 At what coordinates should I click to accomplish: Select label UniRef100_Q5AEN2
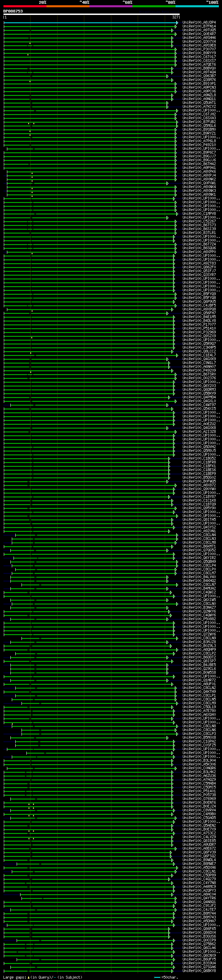[199, 825]
